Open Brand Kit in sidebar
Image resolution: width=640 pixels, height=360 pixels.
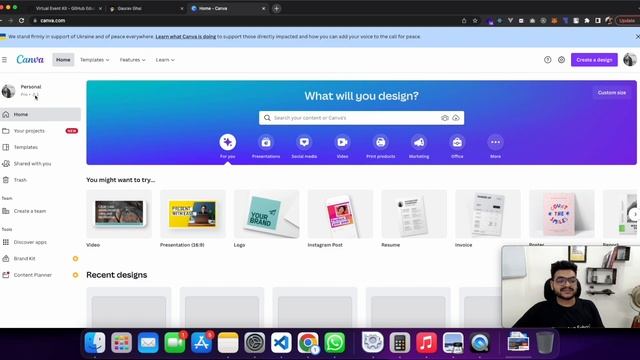40,258
